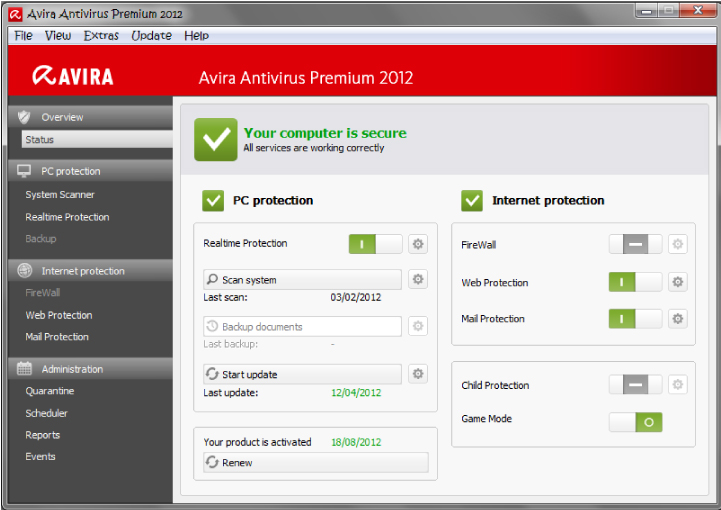This screenshot has width=721, height=510.
Task: Open the Update menu
Action: 151,36
